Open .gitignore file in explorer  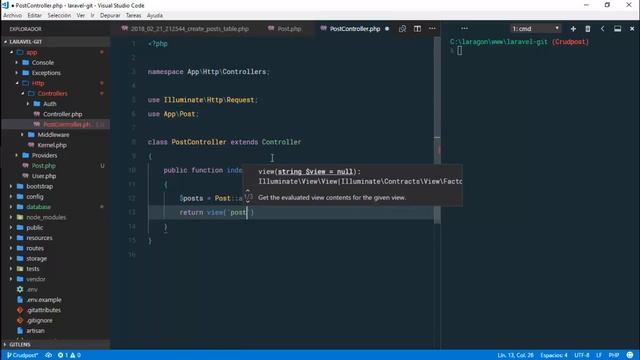[39, 320]
